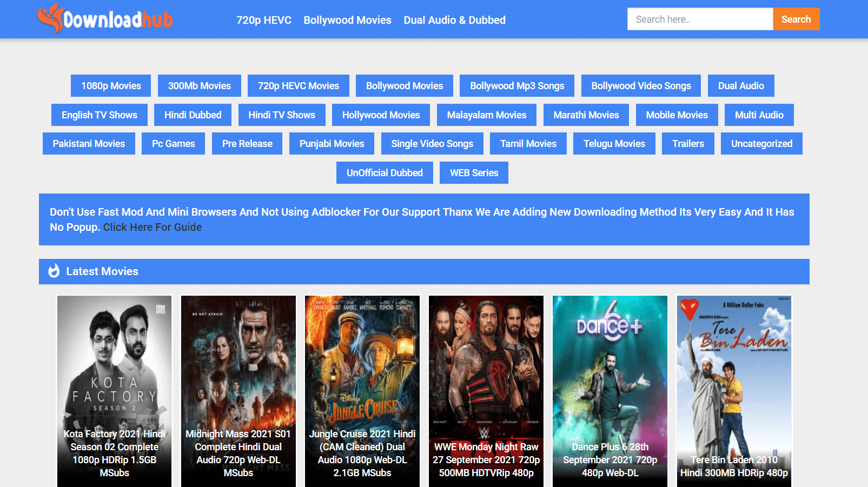The height and width of the screenshot is (487, 868).
Task: Browse Tamil Movies
Action: click(x=528, y=144)
